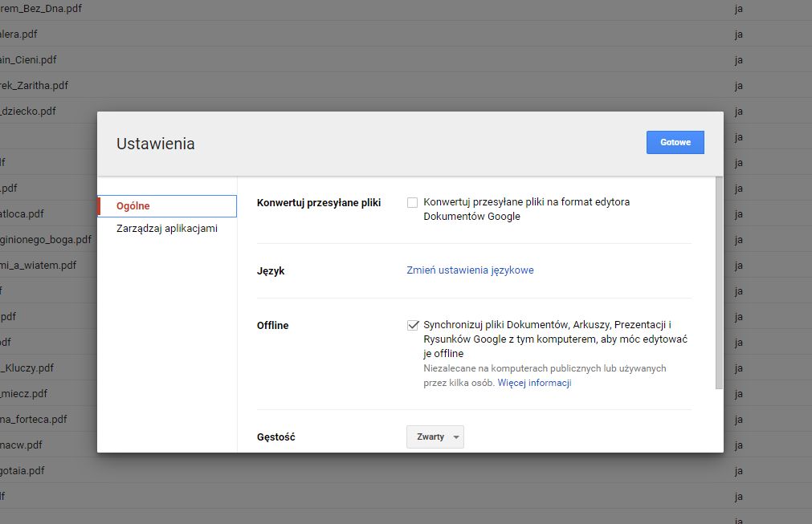Select the file ending in ma_forteca.pdf

tap(34, 419)
